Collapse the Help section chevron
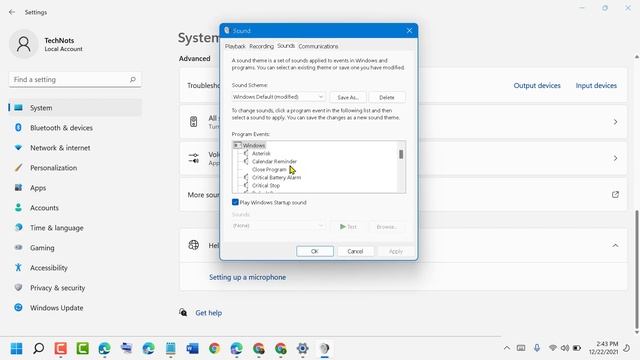The height and width of the screenshot is (360, 640). [615, 245]
